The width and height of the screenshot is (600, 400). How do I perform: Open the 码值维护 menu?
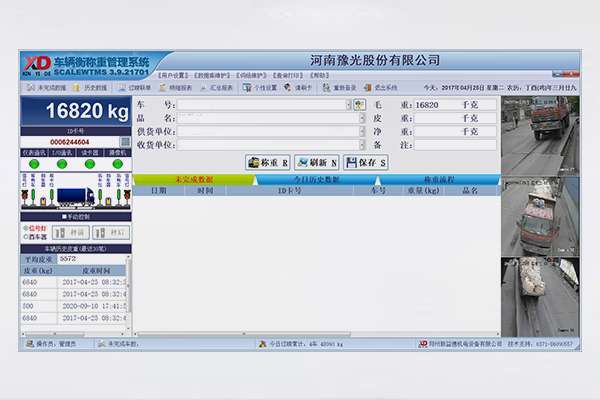click(251, 75)
